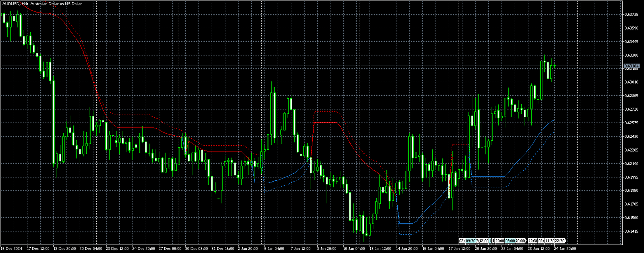Click the 14 Jan 20:00 time label
Screen dimensions: 644x253
[x=406, y=248]
